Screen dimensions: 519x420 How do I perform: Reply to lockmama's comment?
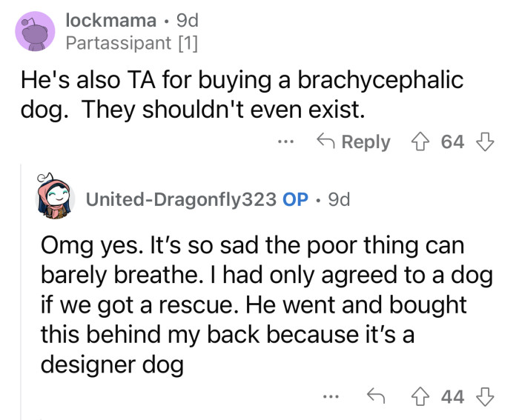pyautogui.click(x=354, y=142)
